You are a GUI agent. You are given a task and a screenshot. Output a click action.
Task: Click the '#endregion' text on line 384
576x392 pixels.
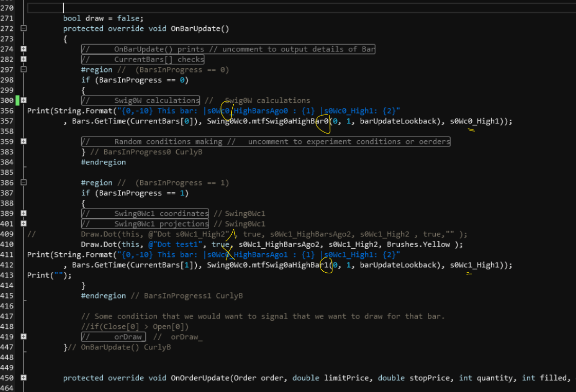point(103,162)
